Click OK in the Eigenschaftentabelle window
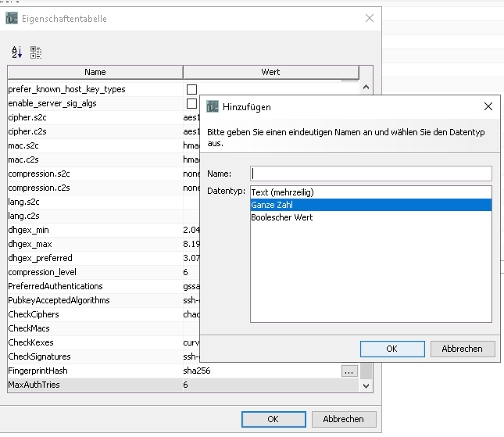The width and height of the screenshot is (504, 437). (273, 419)
